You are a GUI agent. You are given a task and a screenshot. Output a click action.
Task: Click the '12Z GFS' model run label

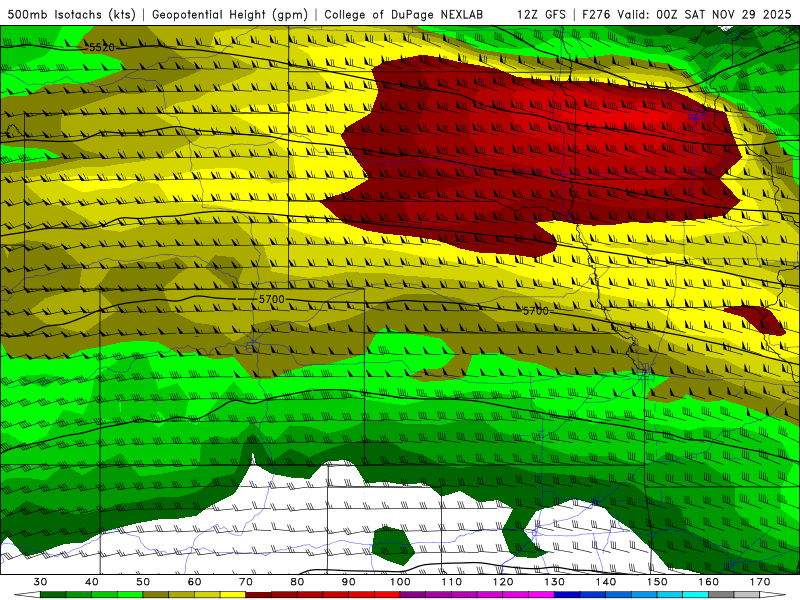coord(541,14)
